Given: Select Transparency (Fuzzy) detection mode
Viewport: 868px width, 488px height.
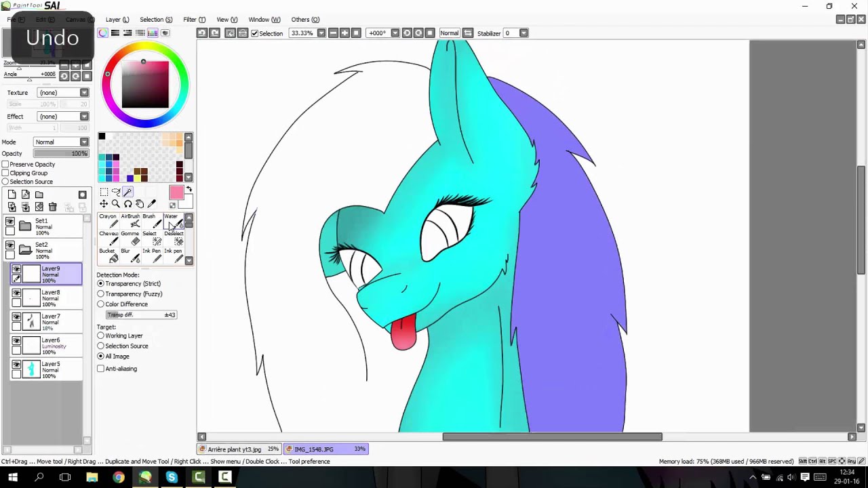Looking at the screenshot, I should [x=100, y=294].
